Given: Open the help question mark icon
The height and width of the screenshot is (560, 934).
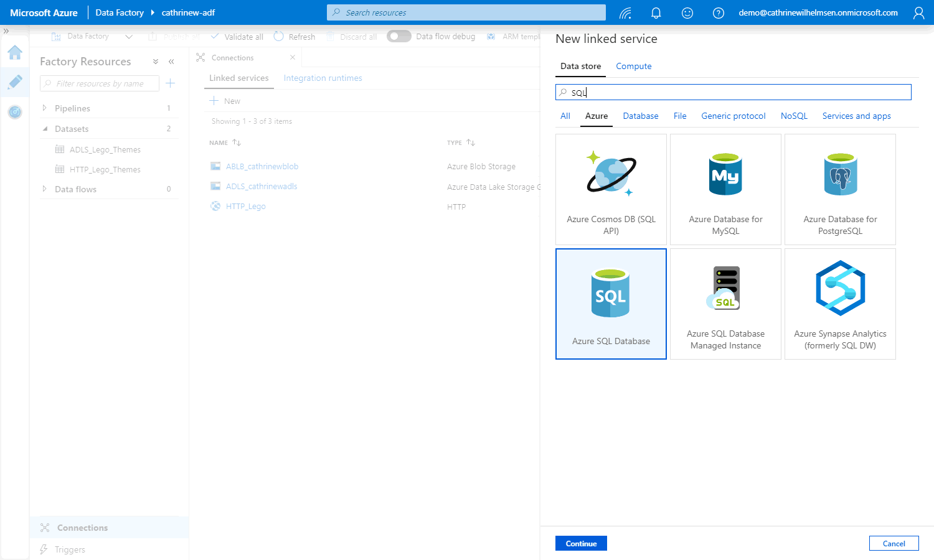Looking at the screenshot, I should 719,13.
